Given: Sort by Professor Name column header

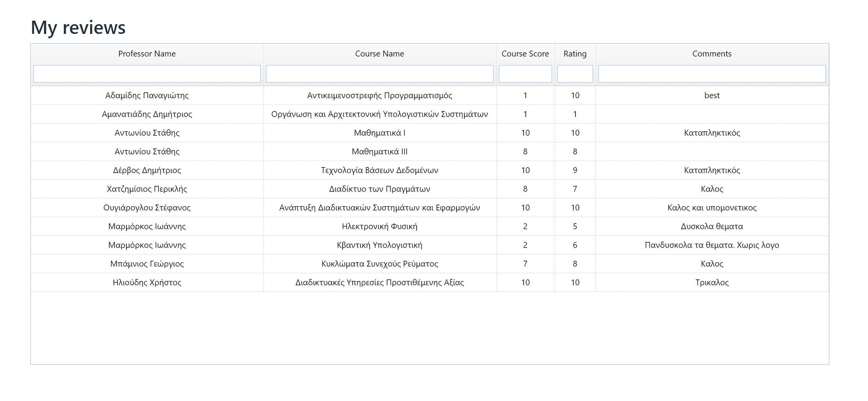Looking at the screenshot, I should [147, 54].
